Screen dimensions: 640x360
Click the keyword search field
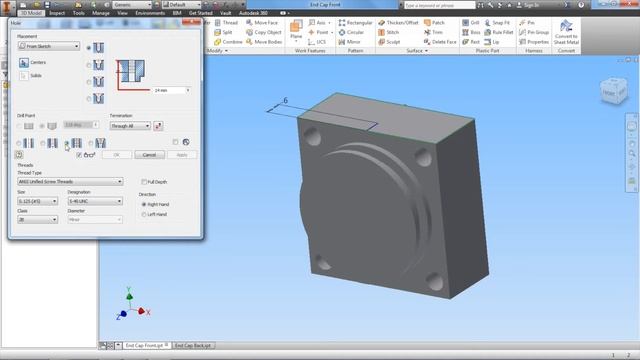tap(440, 5)
